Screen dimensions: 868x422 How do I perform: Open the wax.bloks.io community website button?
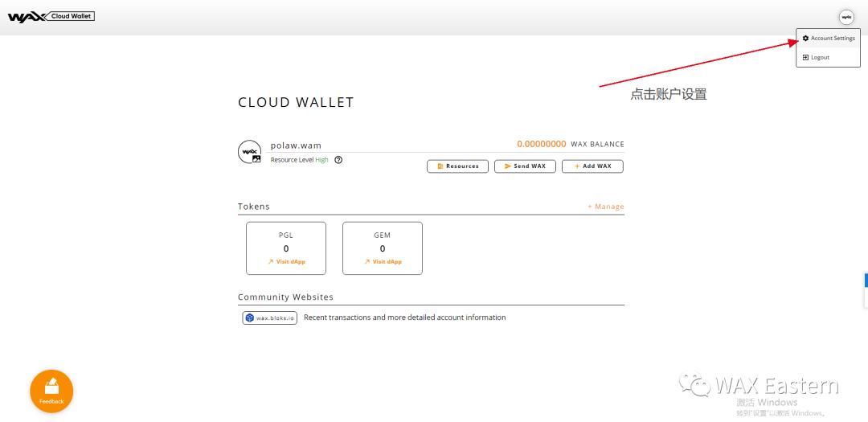point(269,318)
